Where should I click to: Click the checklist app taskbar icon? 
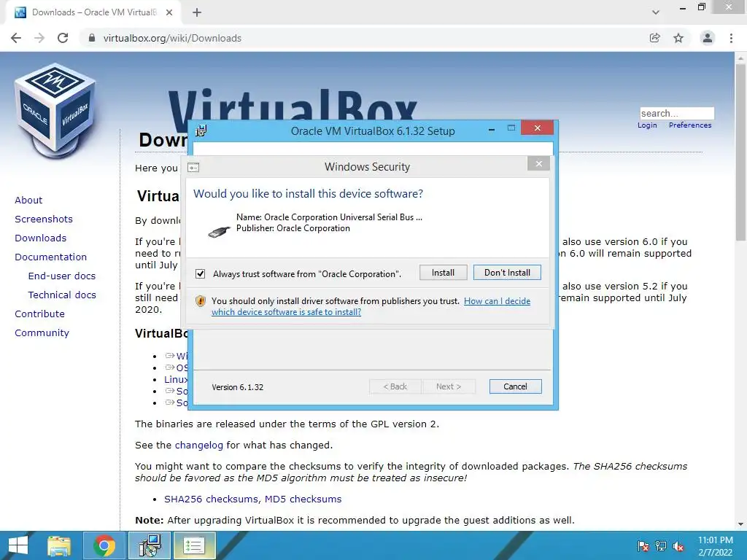coord(194,545)
